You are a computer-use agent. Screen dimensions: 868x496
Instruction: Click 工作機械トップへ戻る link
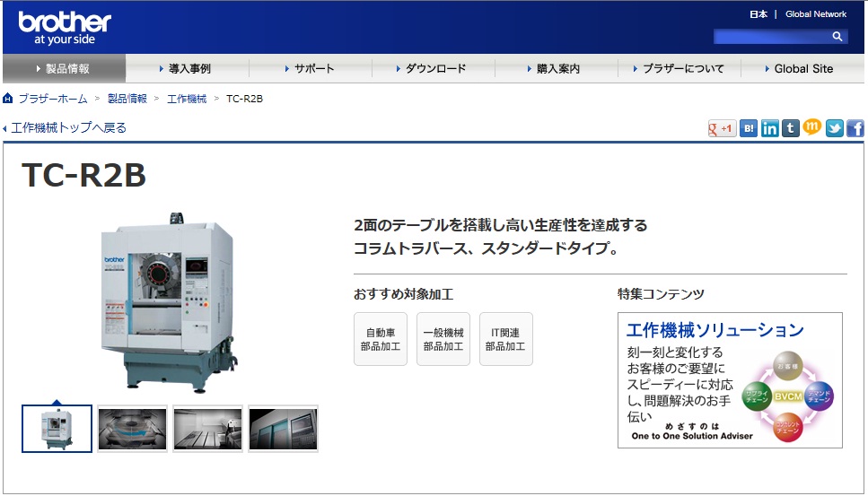pyautogui.click(x=68, y=127)
